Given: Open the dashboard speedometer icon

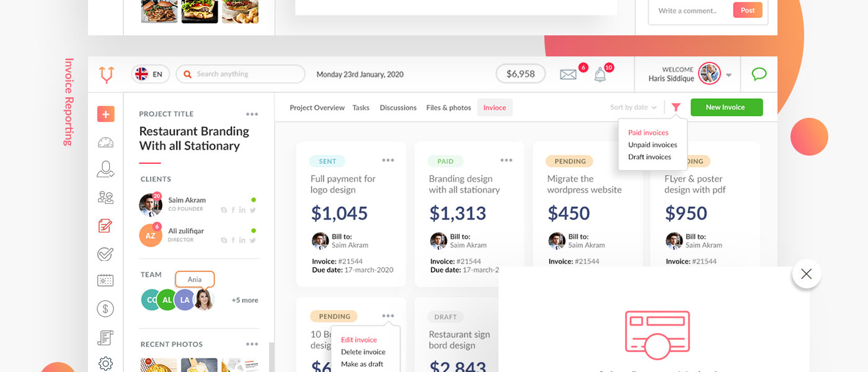Looking at the screenshot, I should pyautogui.click(x=105, y=142).
